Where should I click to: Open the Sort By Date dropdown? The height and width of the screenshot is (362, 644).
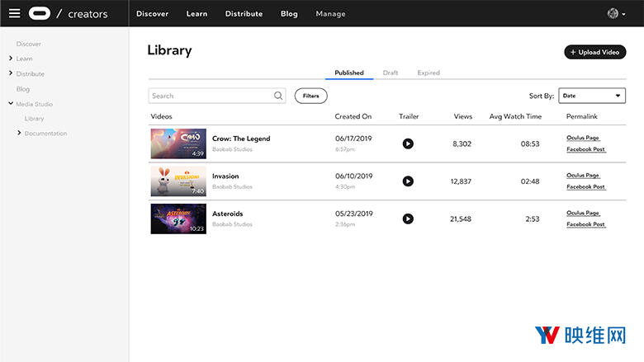[592, 96]
